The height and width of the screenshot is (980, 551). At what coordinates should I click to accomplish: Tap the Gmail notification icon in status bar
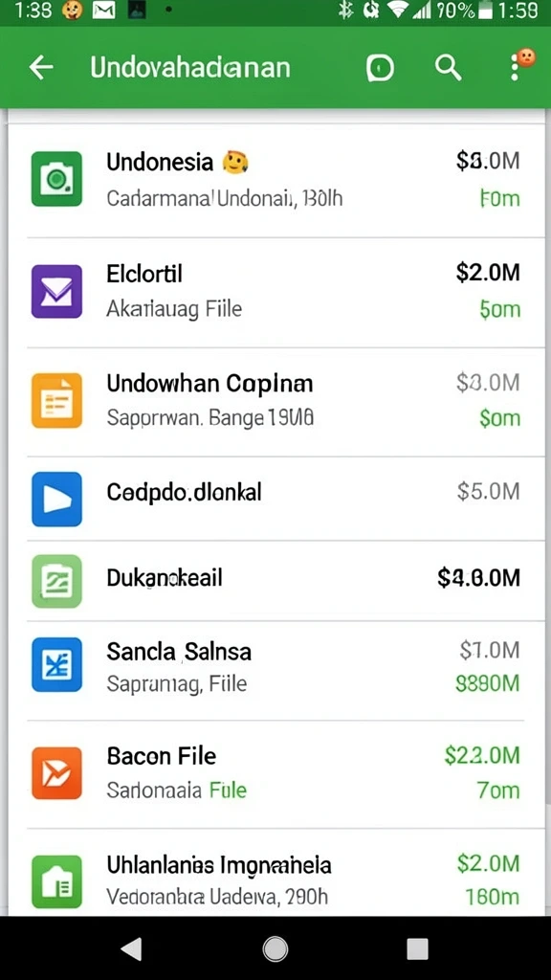[105, 10]
